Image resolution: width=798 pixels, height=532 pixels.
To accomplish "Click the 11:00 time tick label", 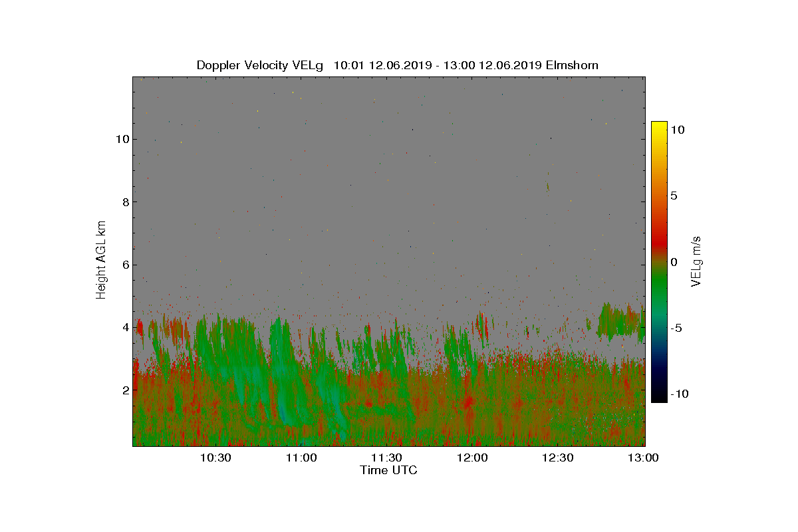I will point(301,458).
